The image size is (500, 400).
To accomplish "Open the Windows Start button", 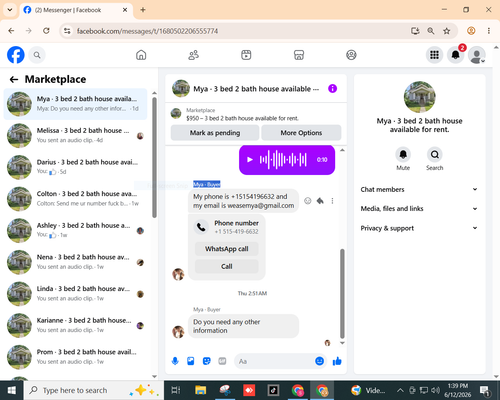I will (12, 390).
